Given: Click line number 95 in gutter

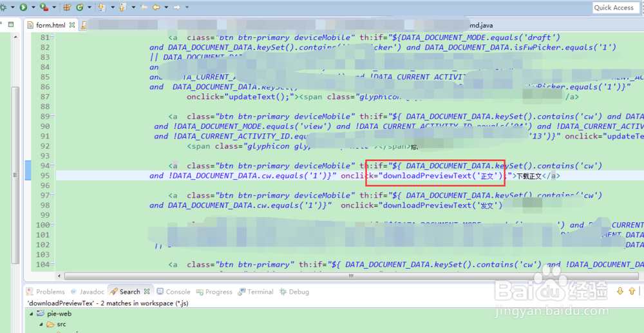Looking at the screenshot, I should pyautogui.click(x=45, y=176).
